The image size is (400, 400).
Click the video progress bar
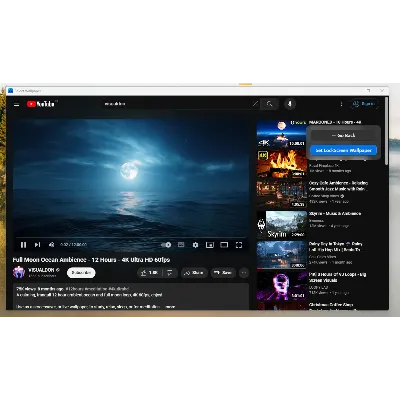click(x=130, y=238)
